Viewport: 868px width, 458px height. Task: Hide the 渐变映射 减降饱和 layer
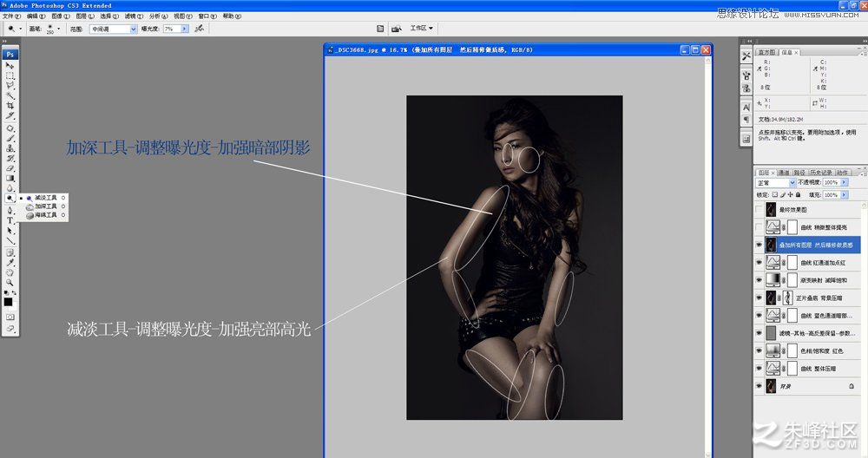pos(759,280)
